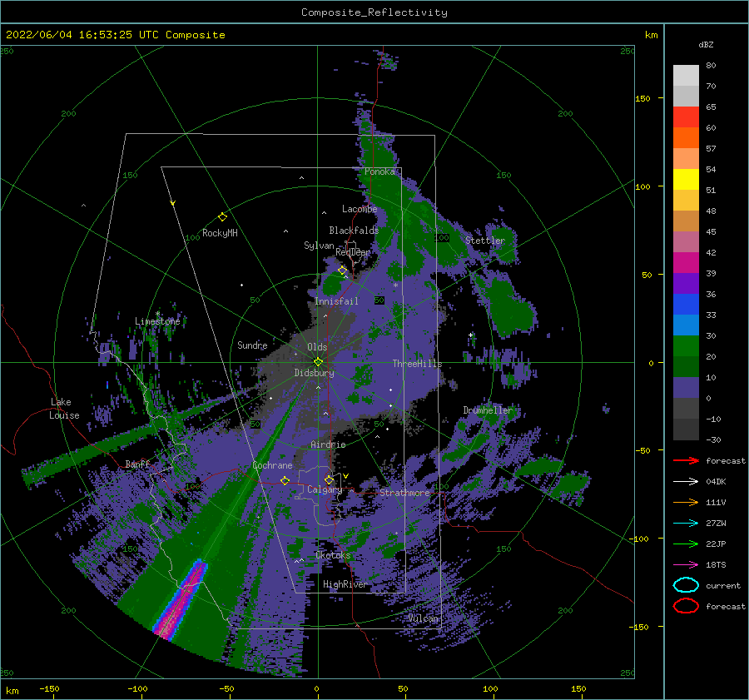Click the Okotoks label on map
The image size is (749, 700).
click(x=333, y=555)
